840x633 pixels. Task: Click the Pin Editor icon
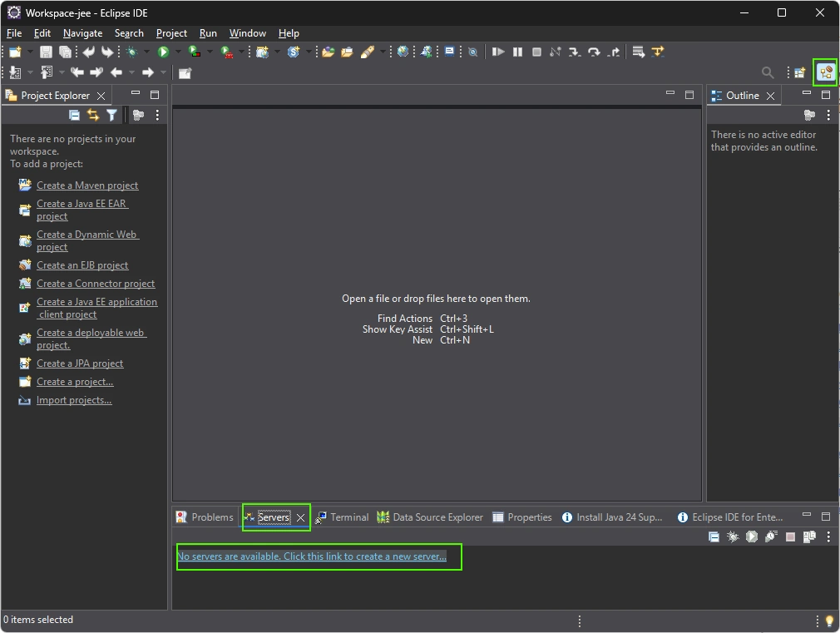click(185, 73)
